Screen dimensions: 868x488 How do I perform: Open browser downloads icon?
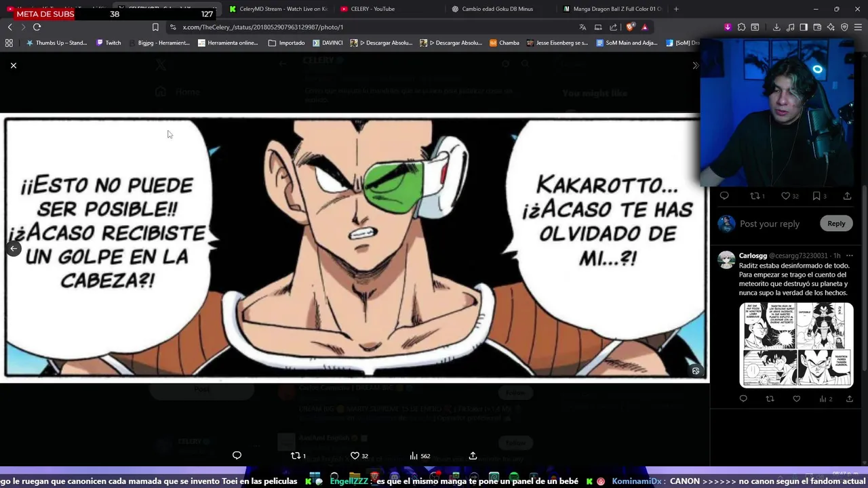pos(776,27)
